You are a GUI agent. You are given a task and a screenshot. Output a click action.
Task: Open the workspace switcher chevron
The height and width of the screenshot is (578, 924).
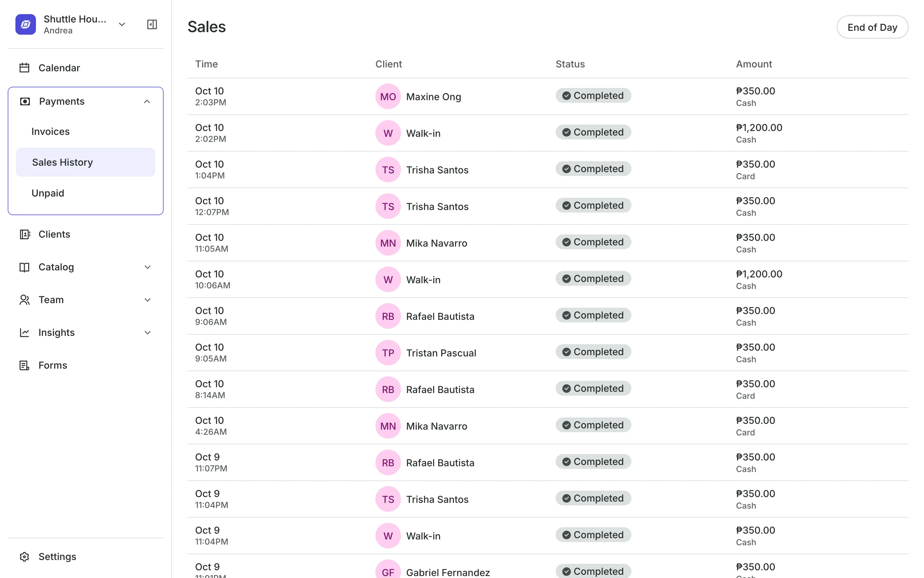click(x=122, y=24)
